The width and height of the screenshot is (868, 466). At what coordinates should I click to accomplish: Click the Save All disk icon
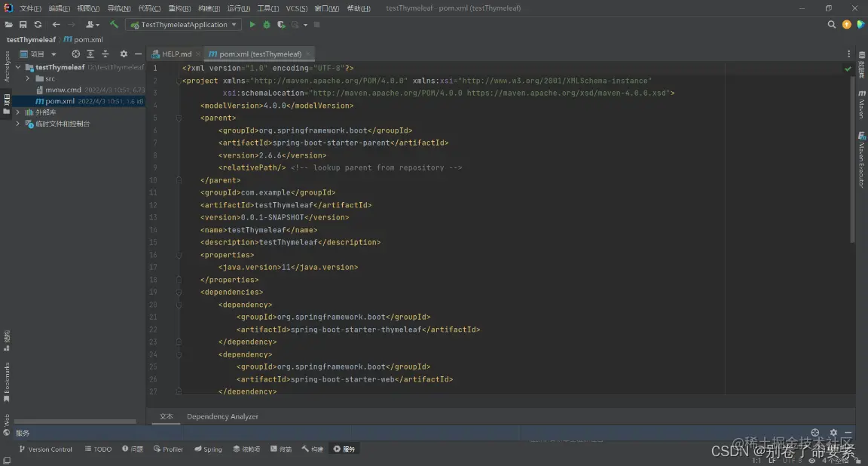[x=23, y=24]
